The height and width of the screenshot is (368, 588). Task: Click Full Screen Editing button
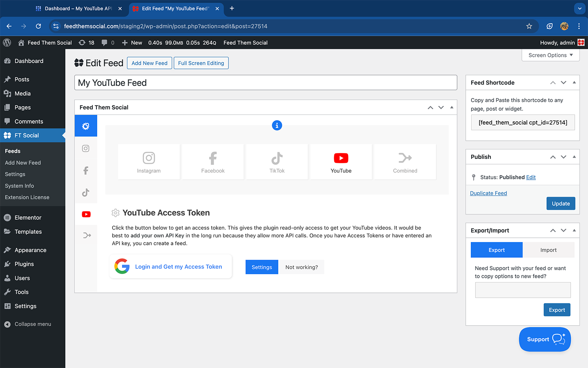(x=201, y=63)
